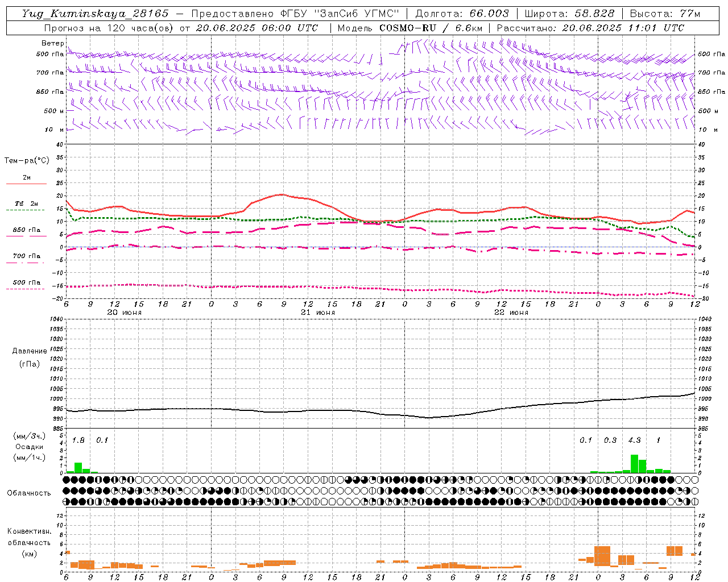
Task: Click the Ветер panel label
Action: tap(53, 43)
